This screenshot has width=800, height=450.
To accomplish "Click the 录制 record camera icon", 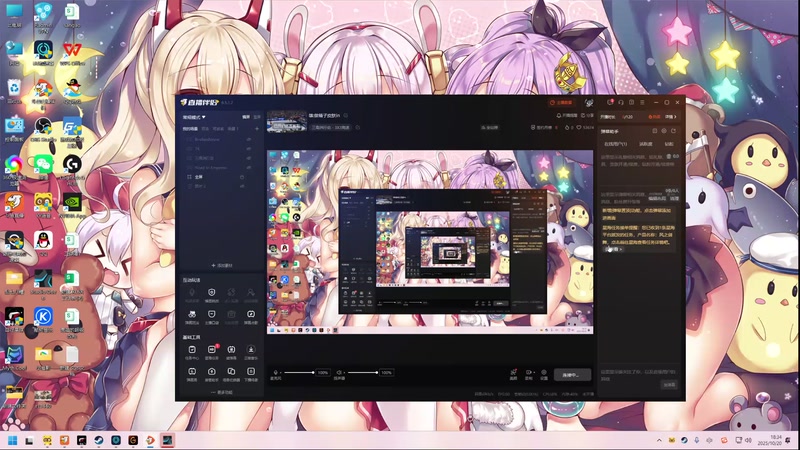I will click(x=528, y=374).
